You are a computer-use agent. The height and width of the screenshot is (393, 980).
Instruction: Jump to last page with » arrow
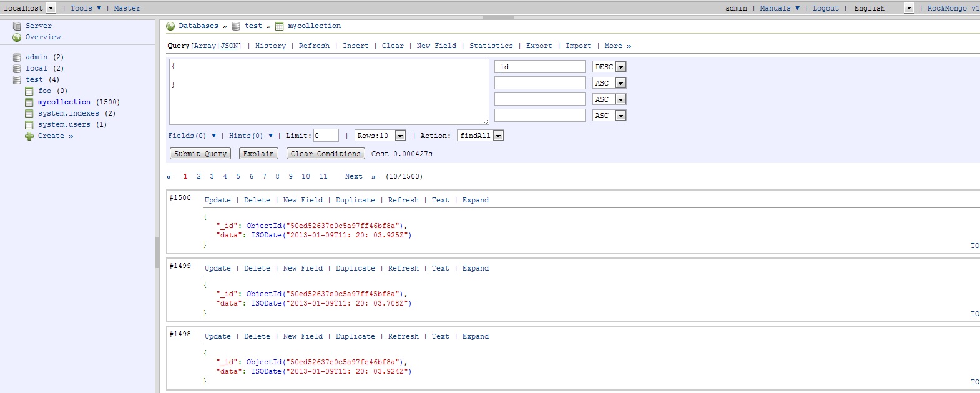pos(373,177)
